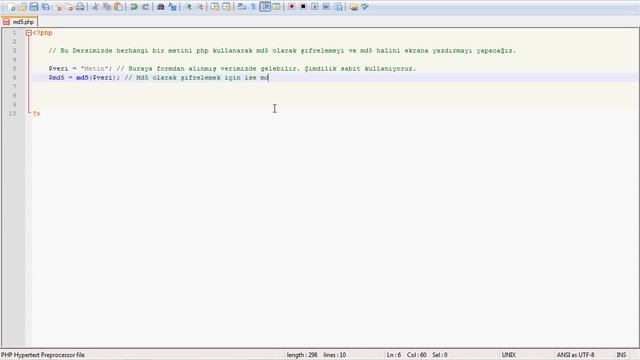Viewport: 640px width, 360px height.
Task: Collapse the <?php fold marker
Action: tap(29, 33)
